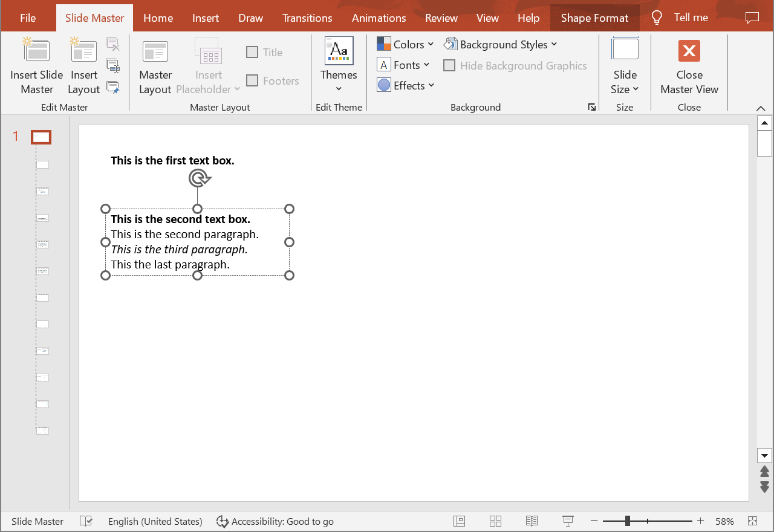Viewport: 774px width, 532px height.
Task: Click the bottom-right resize handle of text box
Action: [289, 275]
